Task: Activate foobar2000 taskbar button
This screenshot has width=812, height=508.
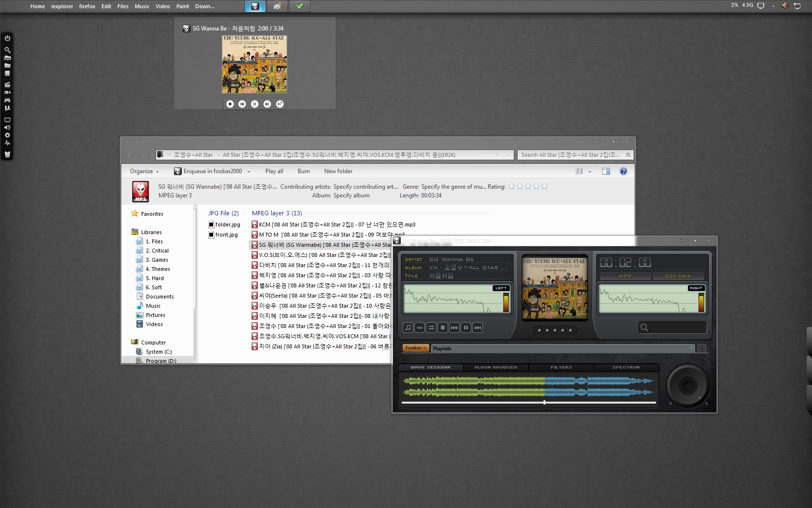Action: coord(255,6)
